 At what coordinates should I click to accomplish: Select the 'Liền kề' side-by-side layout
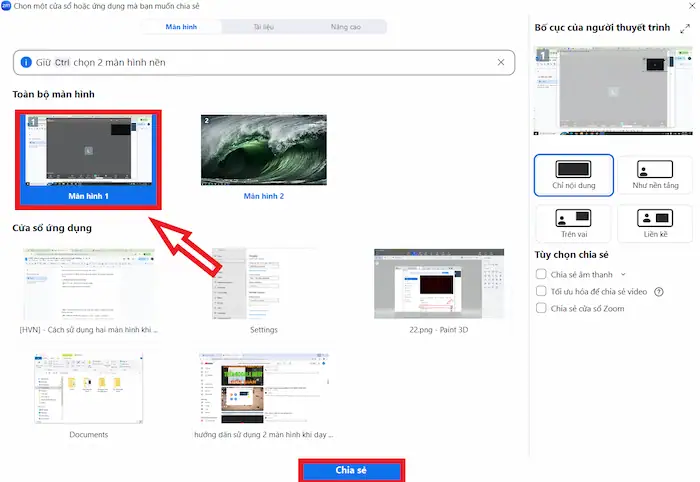point(655,222)
